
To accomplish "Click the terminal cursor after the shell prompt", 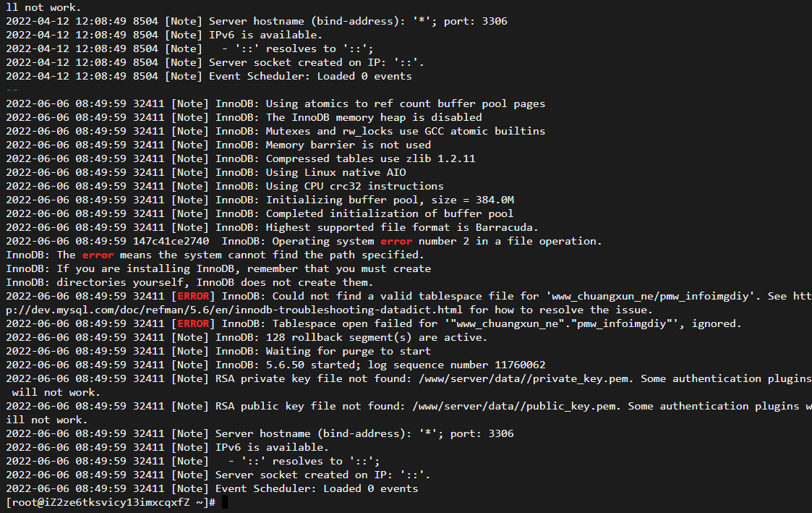I will (225, 502).
